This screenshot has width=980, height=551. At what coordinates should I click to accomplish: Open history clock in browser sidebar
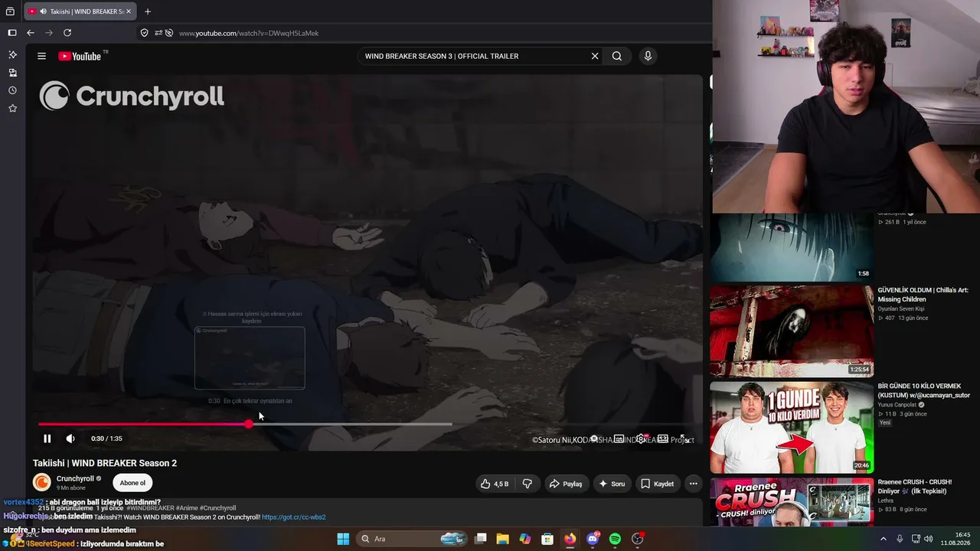(x=12, y=90)
